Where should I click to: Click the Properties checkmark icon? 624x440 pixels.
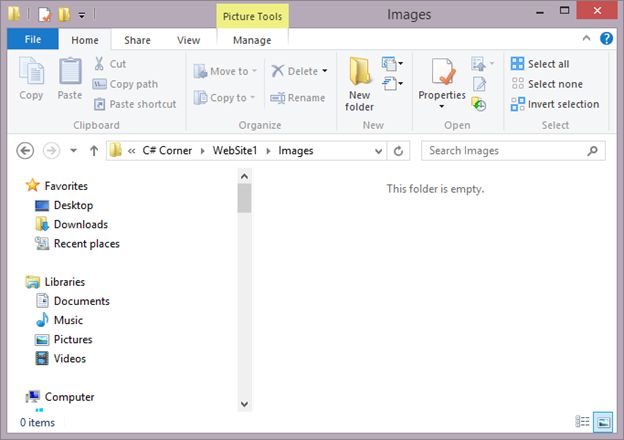(443, 72)
